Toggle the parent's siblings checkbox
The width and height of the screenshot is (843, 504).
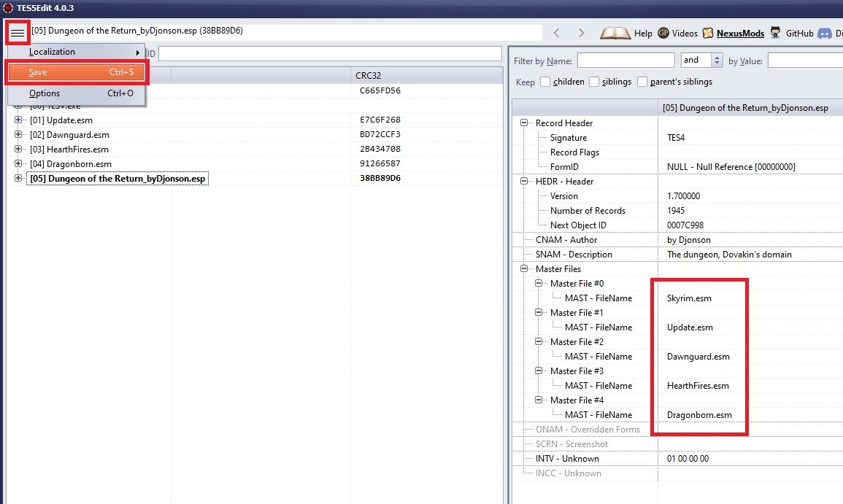pos(643,82)
